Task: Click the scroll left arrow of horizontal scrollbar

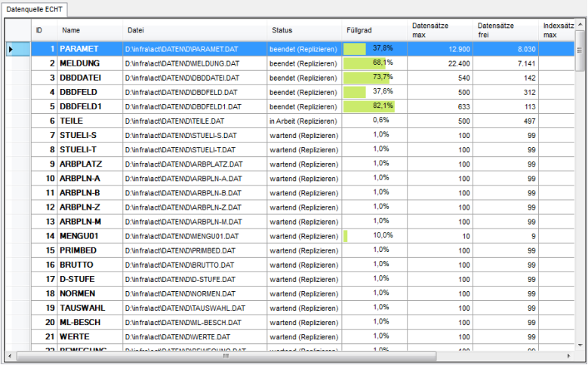Action: click(x=9, y=355)
